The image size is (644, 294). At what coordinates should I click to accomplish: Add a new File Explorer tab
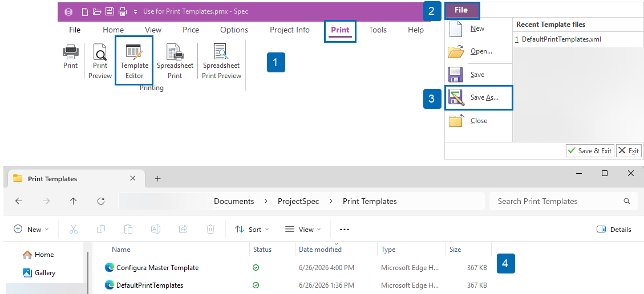pos(157,178)
